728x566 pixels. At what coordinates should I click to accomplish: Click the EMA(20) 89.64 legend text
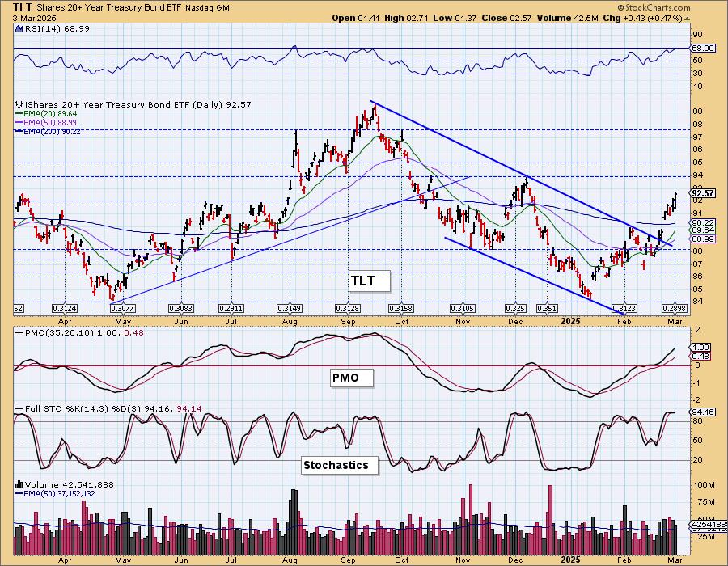50,114
